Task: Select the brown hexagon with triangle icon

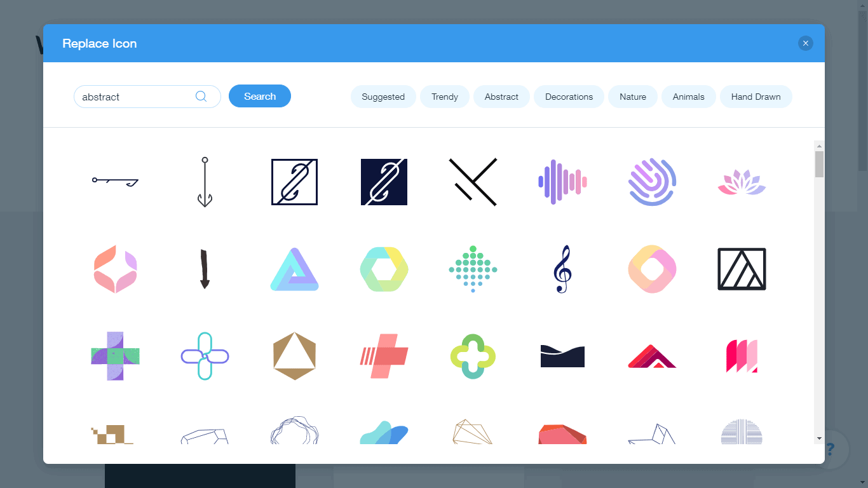Action: [294, 356]
